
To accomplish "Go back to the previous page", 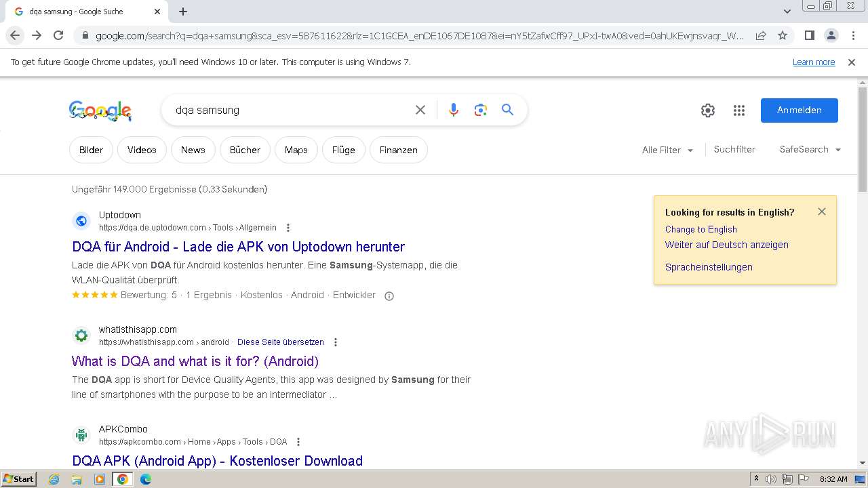I will 15,35.
